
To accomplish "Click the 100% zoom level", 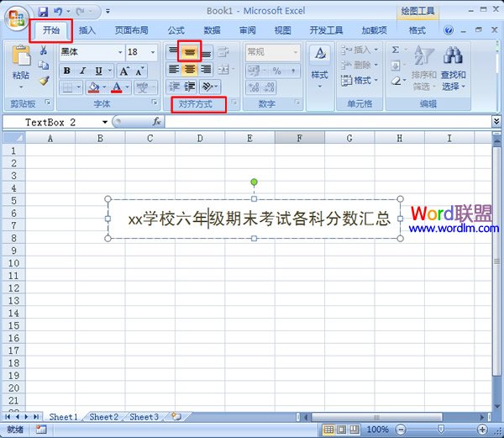I will [x=378, y=430].
